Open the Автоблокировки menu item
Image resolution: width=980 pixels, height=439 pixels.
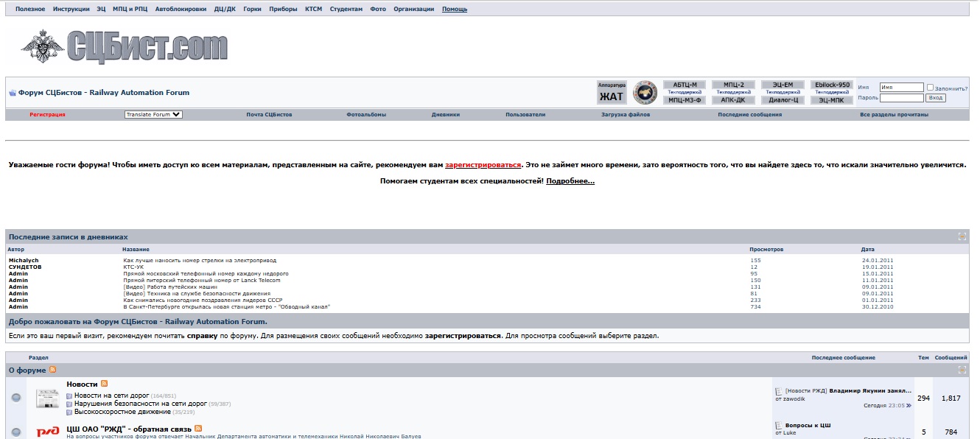181,10
